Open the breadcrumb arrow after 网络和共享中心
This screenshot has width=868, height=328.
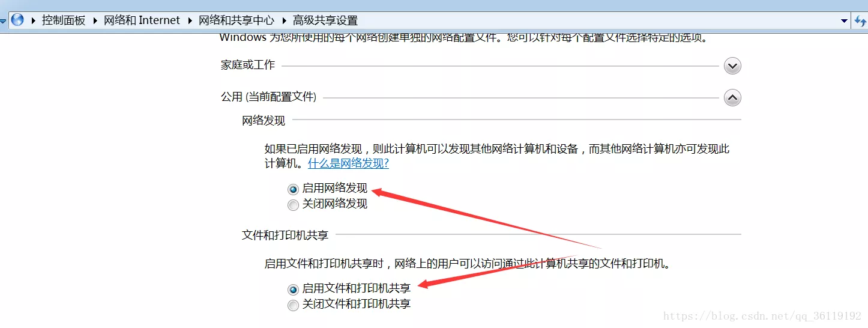click(284, 20)
